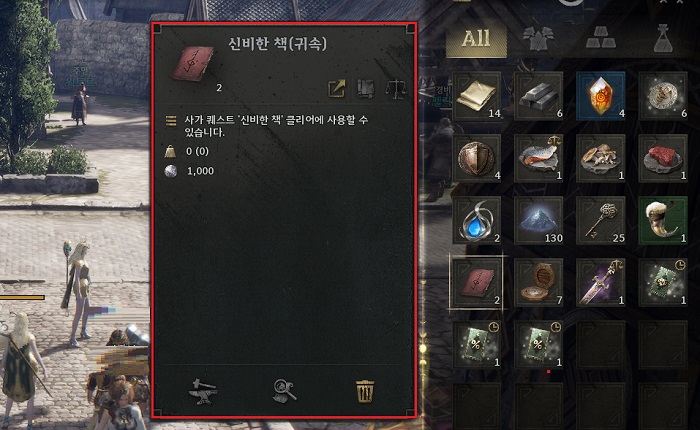The image size is (700, 430).
Task: Open the equipment category tab with armor icon
Action: click(538, 39)
